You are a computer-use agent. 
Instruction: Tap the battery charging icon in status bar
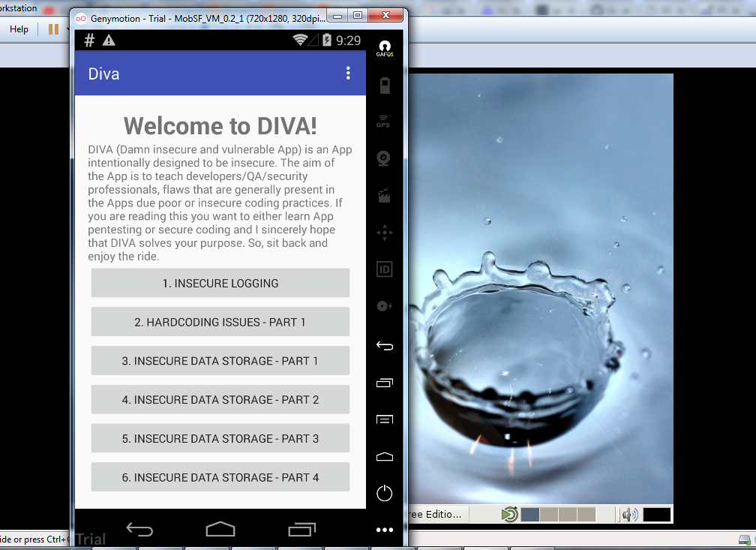pyautogui.click(x=327, y=40)
